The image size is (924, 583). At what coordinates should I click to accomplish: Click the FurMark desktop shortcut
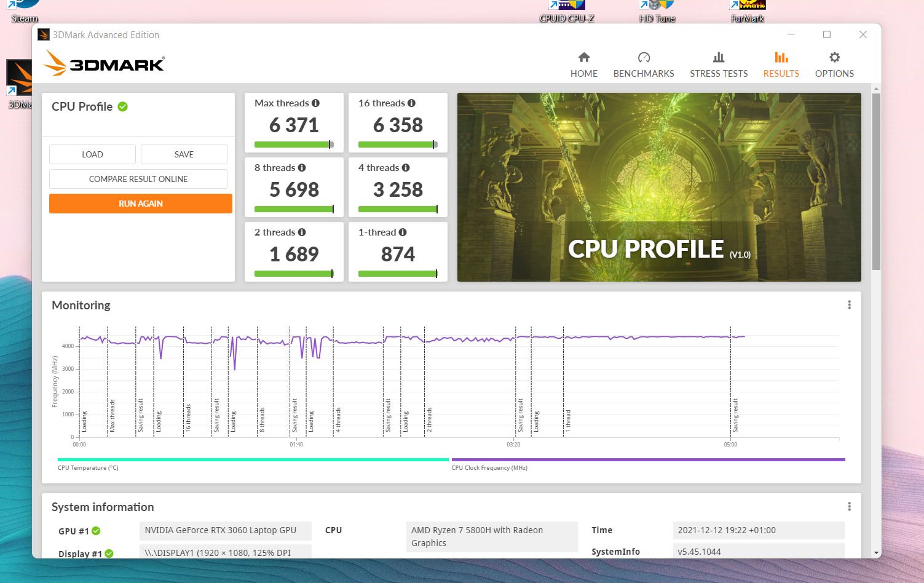(747, 12)
